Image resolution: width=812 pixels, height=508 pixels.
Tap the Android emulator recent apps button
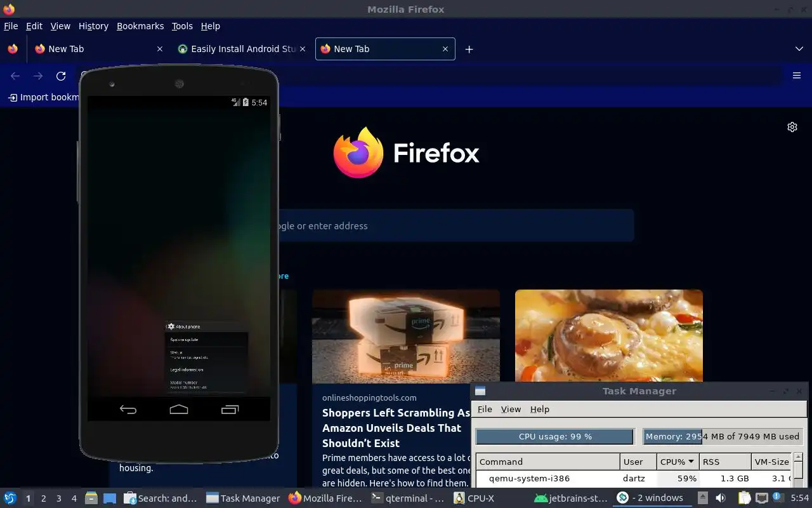pos(230,410)
